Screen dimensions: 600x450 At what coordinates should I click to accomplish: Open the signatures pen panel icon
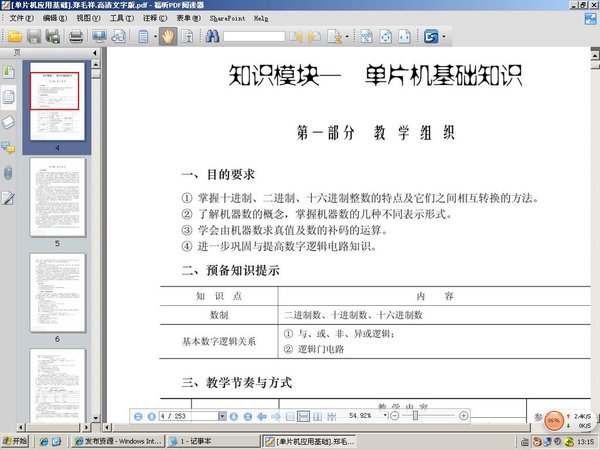coord(8,198)
